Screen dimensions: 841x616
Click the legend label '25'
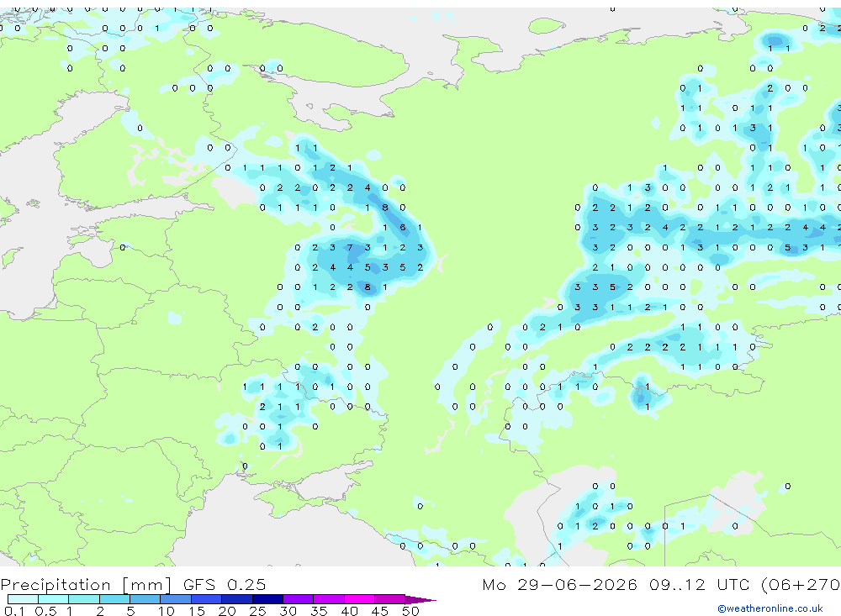pos(258,611)
